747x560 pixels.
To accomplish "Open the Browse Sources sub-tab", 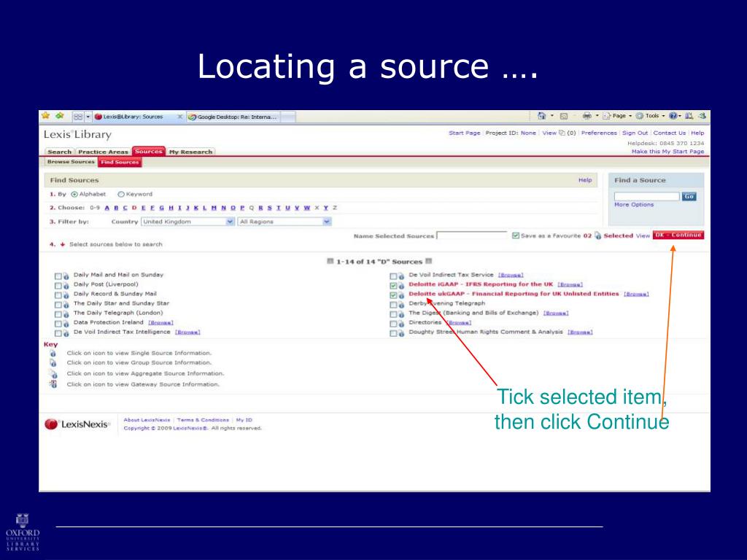I will tap(71, 162).
